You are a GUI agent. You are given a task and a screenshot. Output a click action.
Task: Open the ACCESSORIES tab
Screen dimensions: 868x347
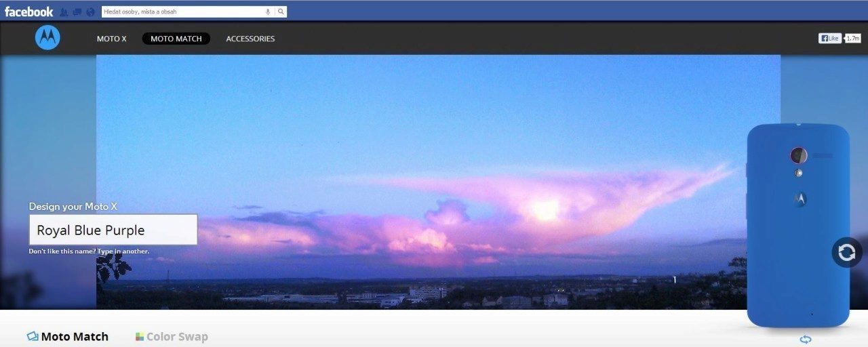(x=250, y=39)
